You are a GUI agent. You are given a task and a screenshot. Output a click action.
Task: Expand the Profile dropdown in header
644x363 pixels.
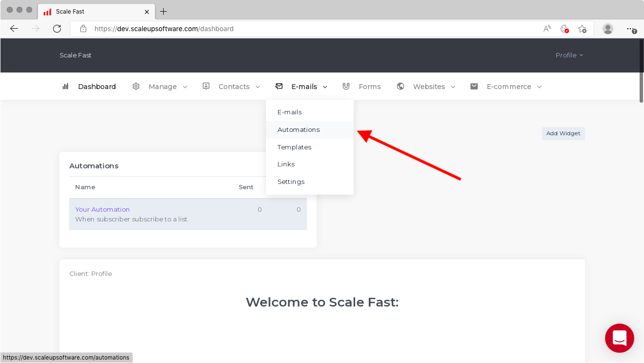tap(569, 55)
